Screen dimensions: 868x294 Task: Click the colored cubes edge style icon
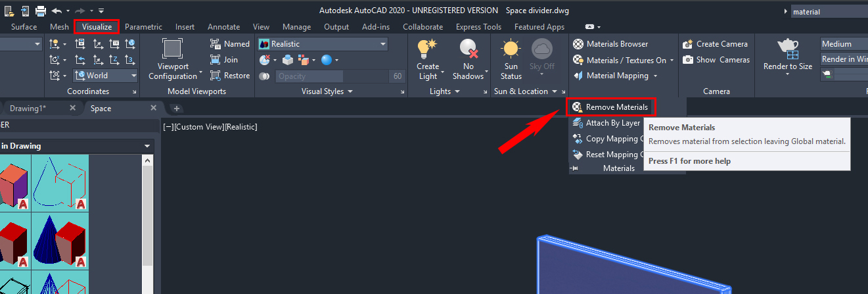click(x=304, y=60)
